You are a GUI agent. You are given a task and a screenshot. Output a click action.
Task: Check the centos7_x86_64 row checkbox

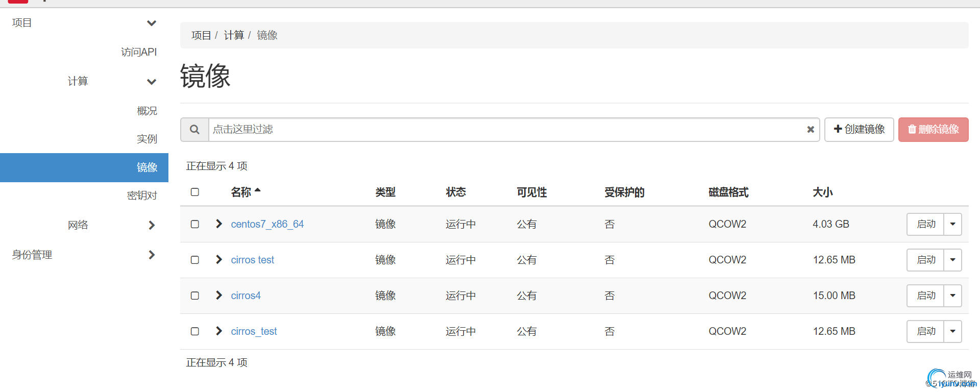pos(194,224)
